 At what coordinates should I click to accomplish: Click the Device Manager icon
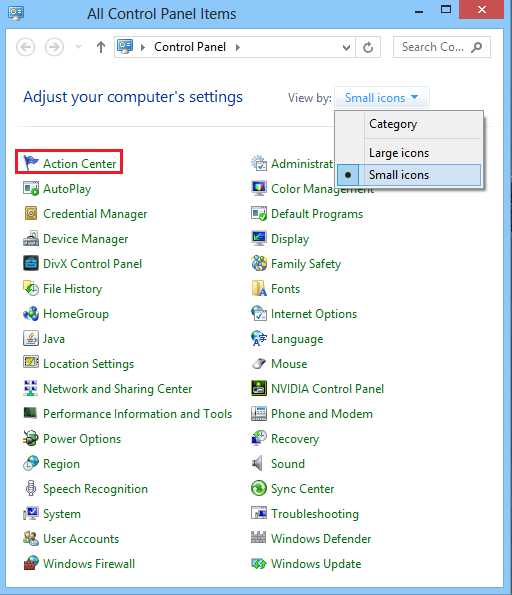tap(30, 238)
